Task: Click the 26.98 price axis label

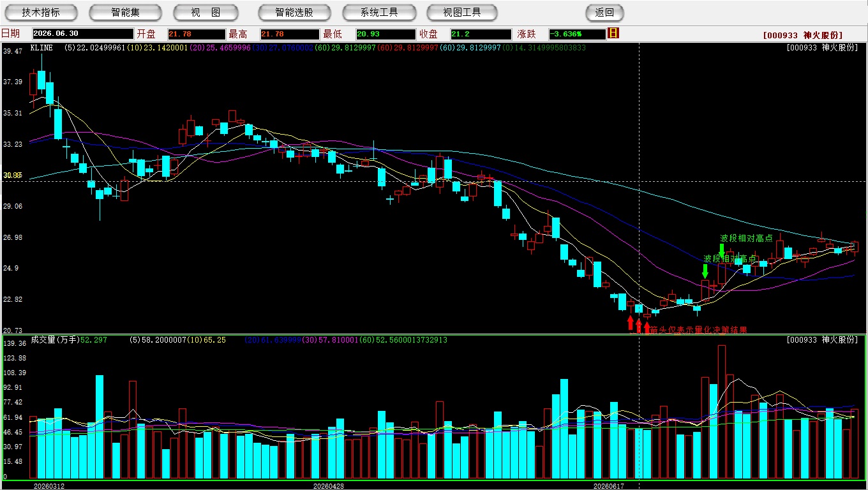Action: [x=13, y=237]
